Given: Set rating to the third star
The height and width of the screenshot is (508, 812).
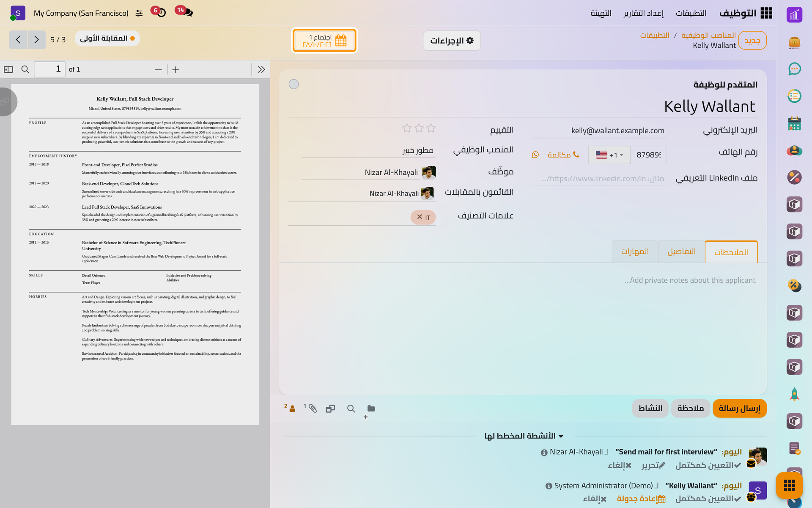Looking at the screenshot, I should pyautogui.click(x=407, y=128).
